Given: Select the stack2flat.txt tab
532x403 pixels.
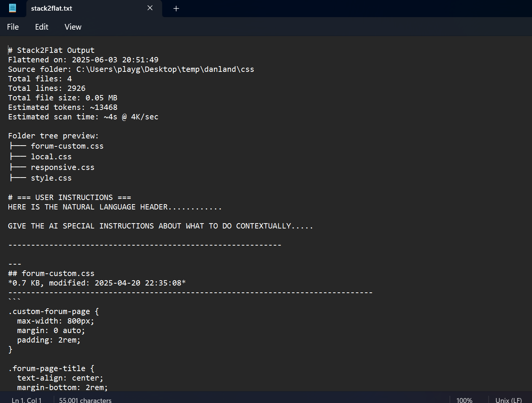Looking at the screenshot, I should [76, 8].
